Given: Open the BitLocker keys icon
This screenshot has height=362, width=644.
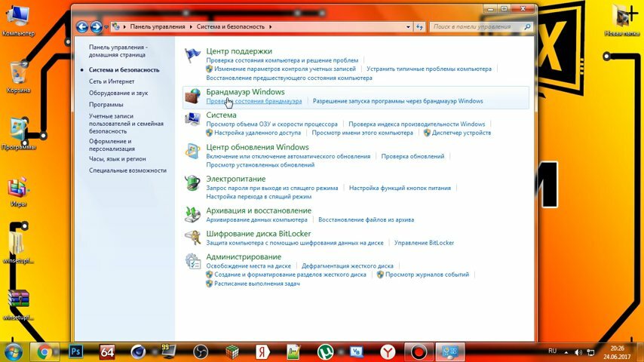Looking at the screenshot, I should click(192, 238).
